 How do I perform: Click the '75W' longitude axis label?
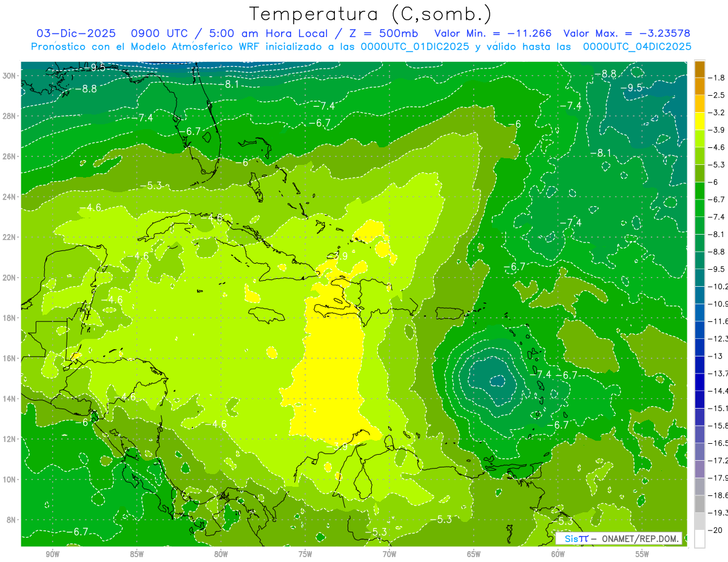[x=305, y=554]
